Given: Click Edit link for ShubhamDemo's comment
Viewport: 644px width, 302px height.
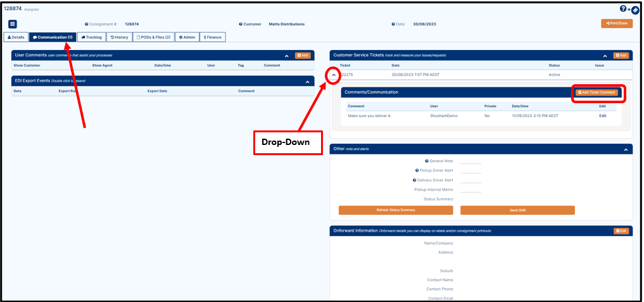Looking at the screenshot, I should 602,116.
